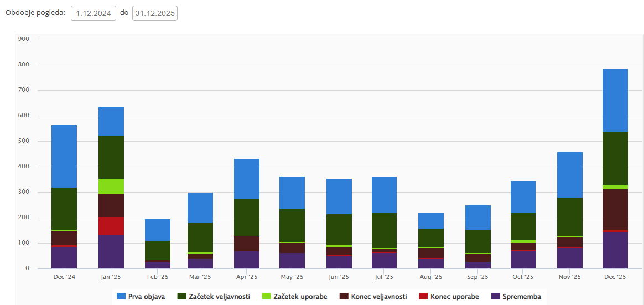Click the red Konec uporabe legend swatch
Image resolution: width=644 pixels, height=305 pixels.
(x=423, y=297)
